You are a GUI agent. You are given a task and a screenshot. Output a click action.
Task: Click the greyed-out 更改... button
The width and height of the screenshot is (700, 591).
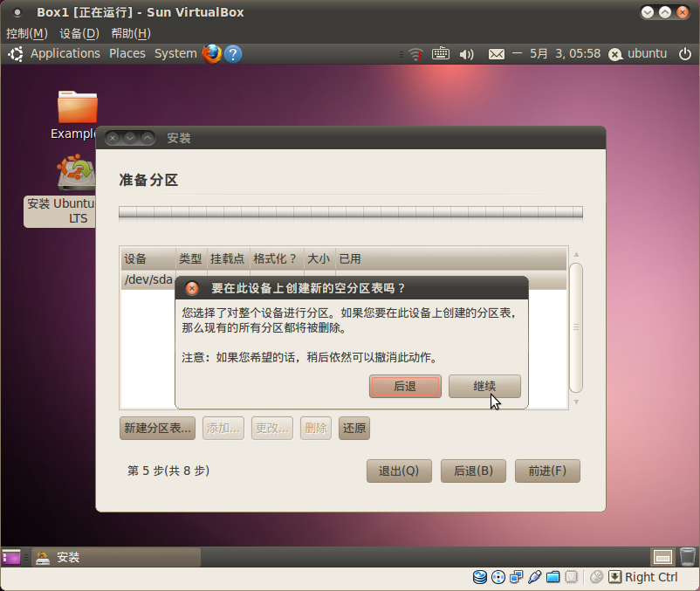pyautogui.click(x=272, y=429)
